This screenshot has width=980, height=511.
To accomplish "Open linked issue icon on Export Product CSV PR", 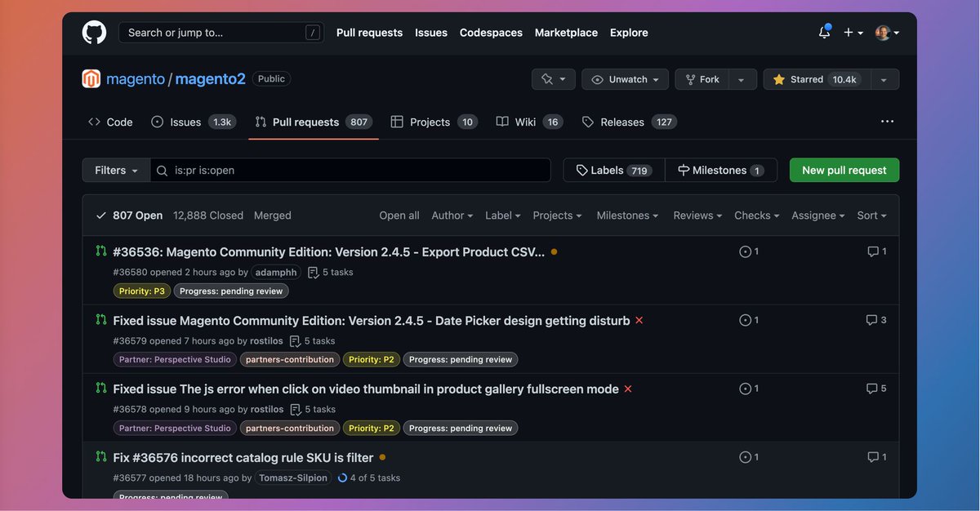I will tap(749, 251).
